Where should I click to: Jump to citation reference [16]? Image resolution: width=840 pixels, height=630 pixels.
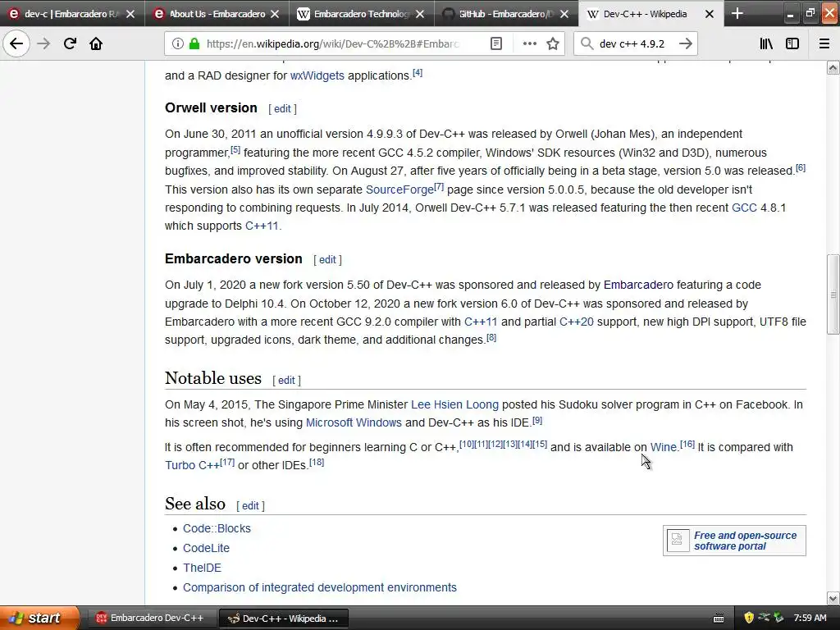pyautogui.click(x=687, y=444)
